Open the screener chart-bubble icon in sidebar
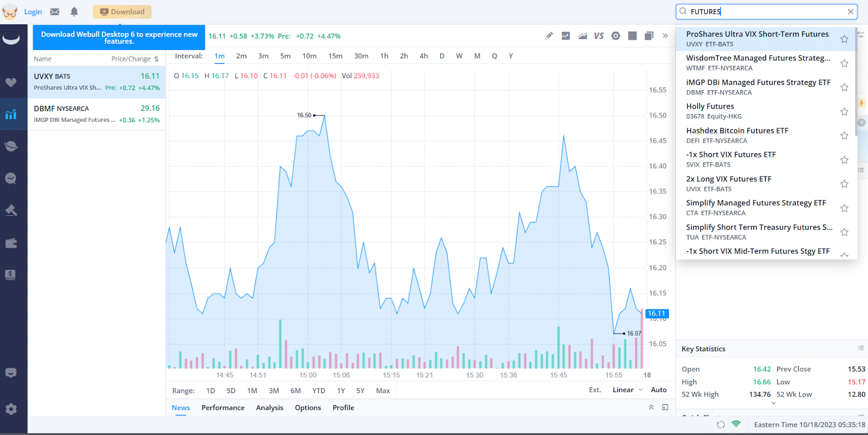 coord(11,178)
